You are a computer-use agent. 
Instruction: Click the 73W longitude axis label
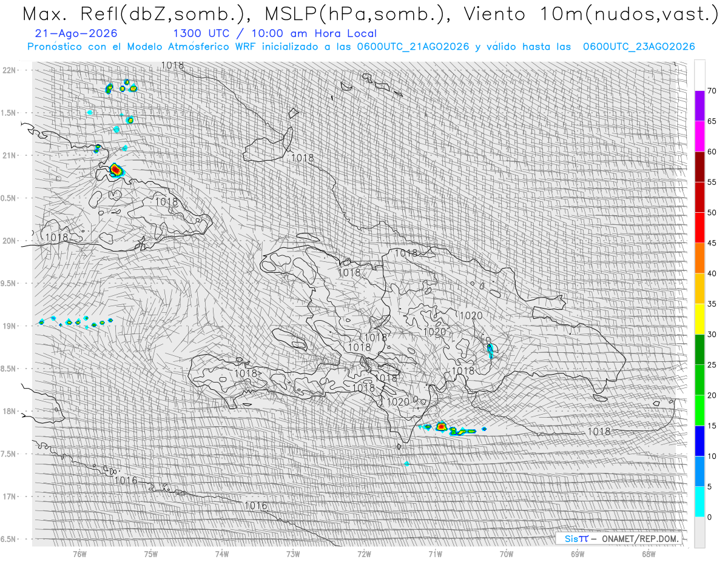click(292, 554)
